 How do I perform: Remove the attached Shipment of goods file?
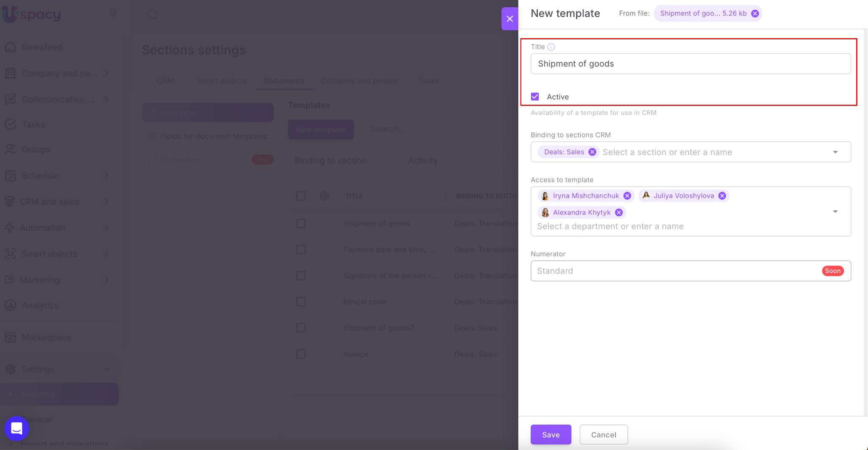(x=755, y=14)
